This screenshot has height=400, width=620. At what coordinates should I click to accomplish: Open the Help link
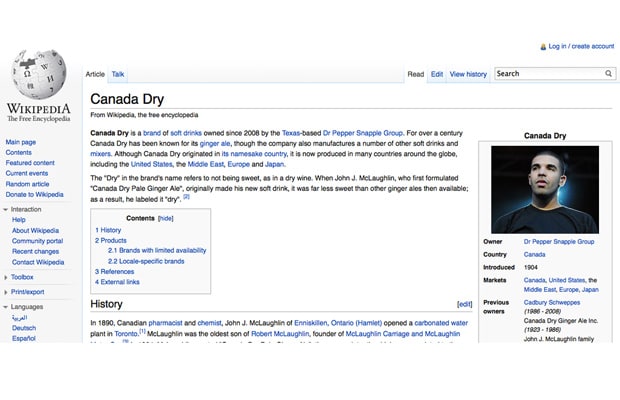click(x=19, y=220)
